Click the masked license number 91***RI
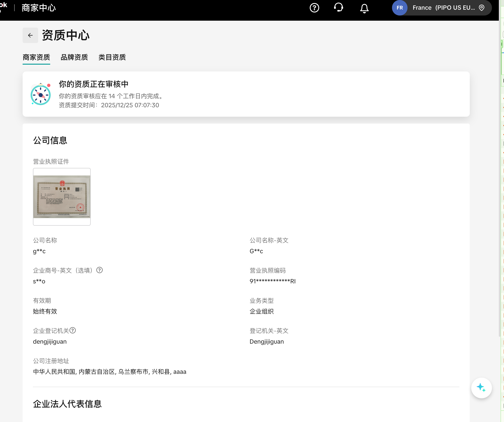 pyautogui.click(x=272, y=281)
